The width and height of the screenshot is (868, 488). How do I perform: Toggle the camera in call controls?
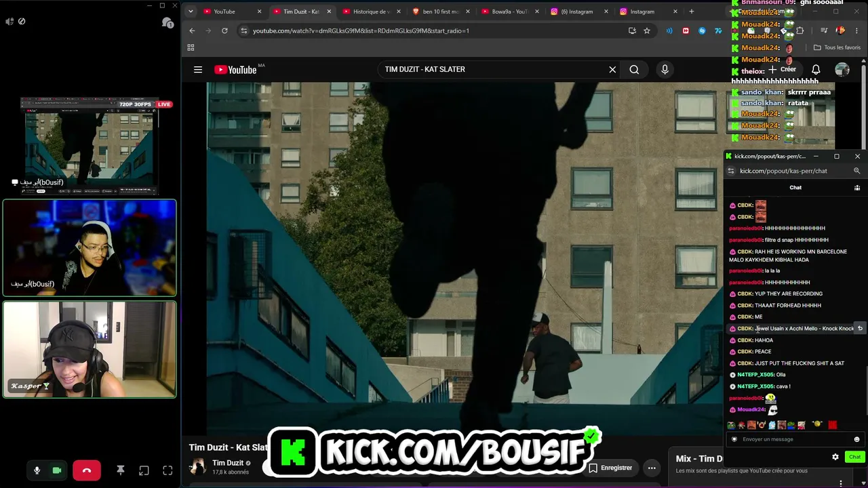[x=57, y=470]
